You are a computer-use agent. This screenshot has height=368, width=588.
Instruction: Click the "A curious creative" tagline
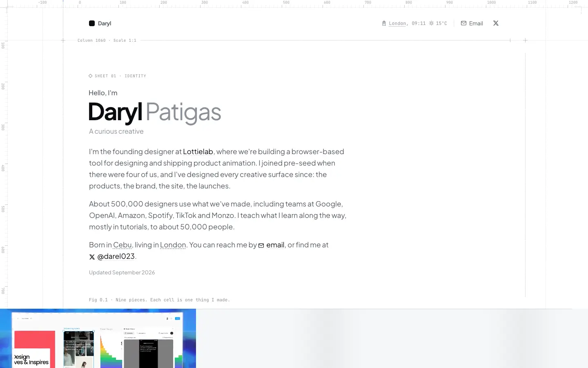click(x=116, y=131)
